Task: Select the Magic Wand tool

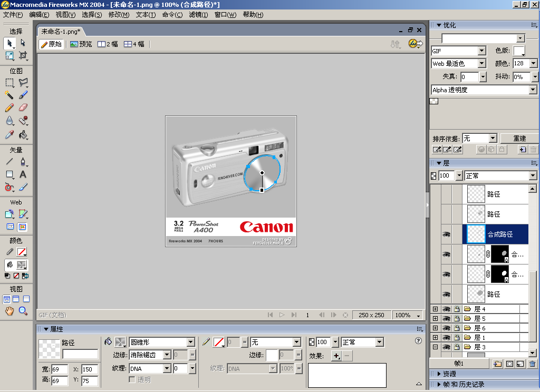Action: [9, 95]
